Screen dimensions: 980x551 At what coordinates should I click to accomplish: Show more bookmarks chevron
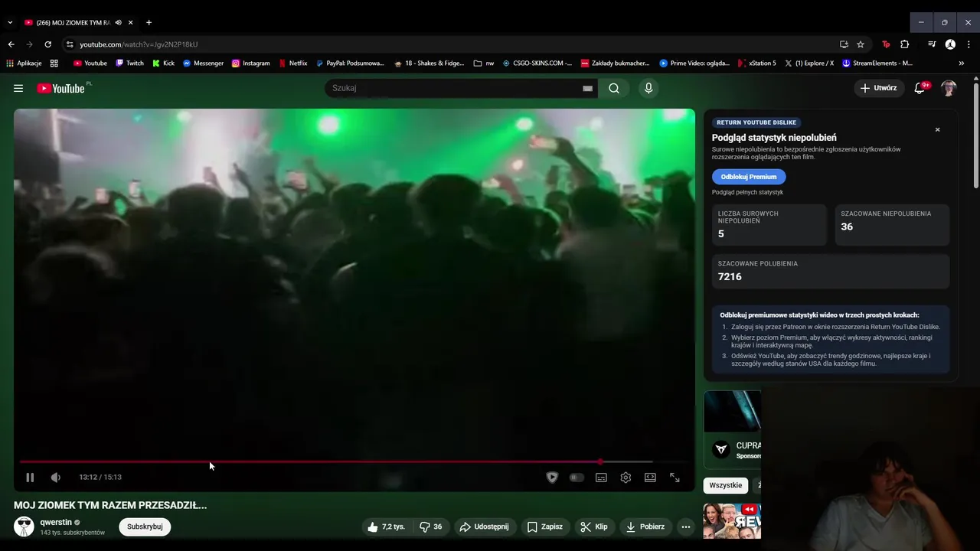pos(962,64)
